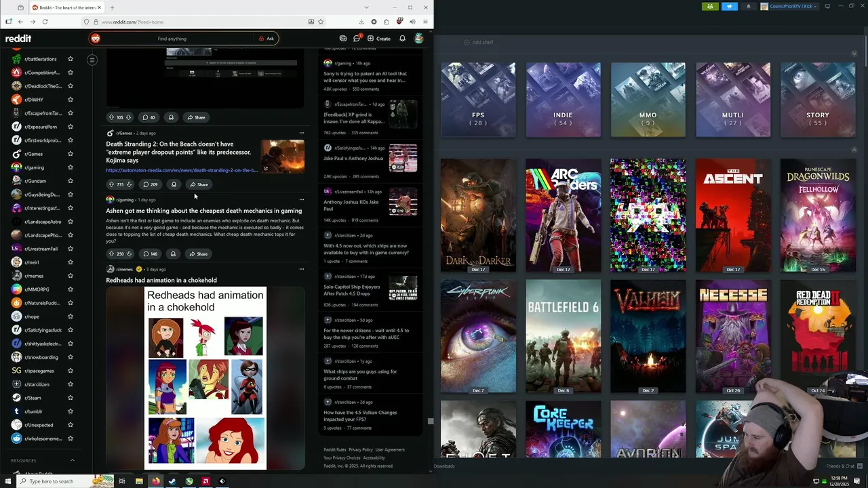Image resolution: width=868 pixels, height=488 pixels.
Task: Toggle favorite star for r/starcitizen
Action: (x=70, y=384)
